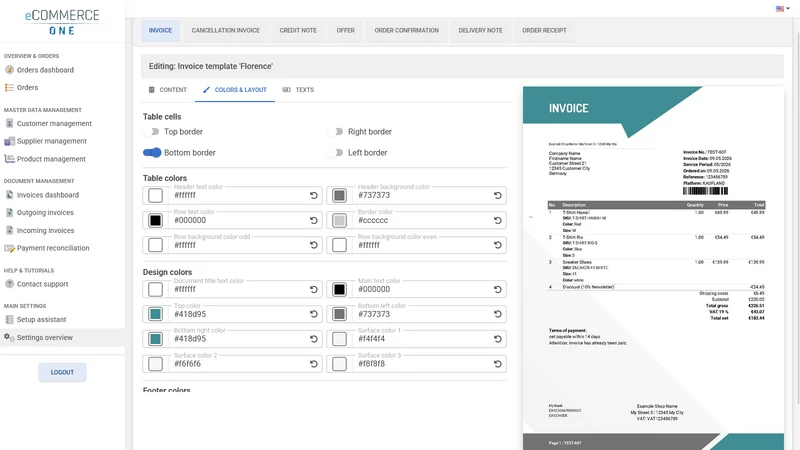Viewport: 800px width, 450px height.
Task: Click the Outgoing invoices icon
Action: [9, 213]
